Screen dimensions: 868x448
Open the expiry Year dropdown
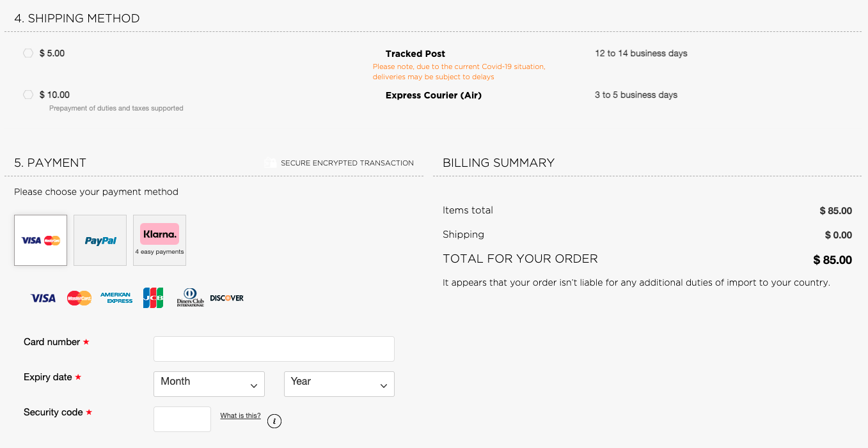click(339, 384)
